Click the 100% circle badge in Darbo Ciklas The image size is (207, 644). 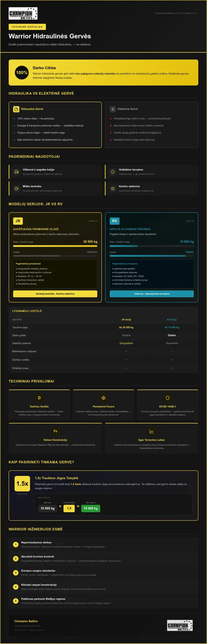[22, 72]
